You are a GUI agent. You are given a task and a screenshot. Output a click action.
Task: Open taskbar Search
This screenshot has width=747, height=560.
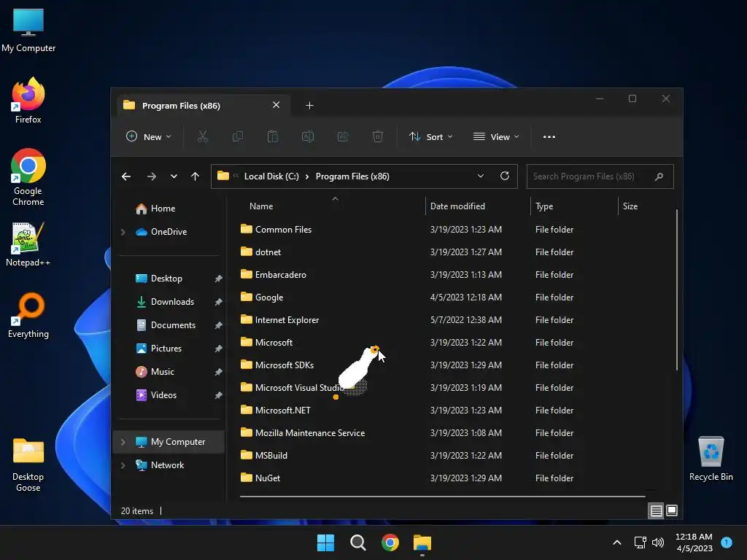point(357,542)
